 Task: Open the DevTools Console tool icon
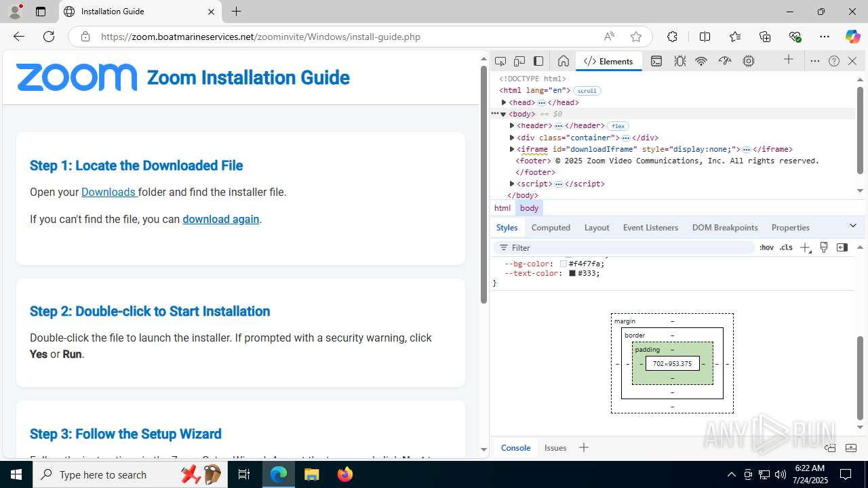click(x=656, y=61)
